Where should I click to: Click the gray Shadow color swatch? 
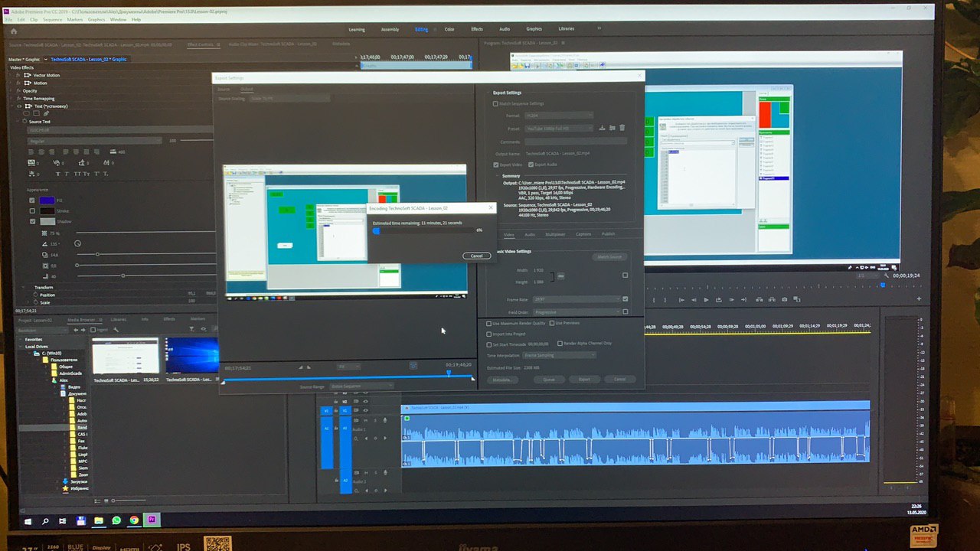[47, 221]
